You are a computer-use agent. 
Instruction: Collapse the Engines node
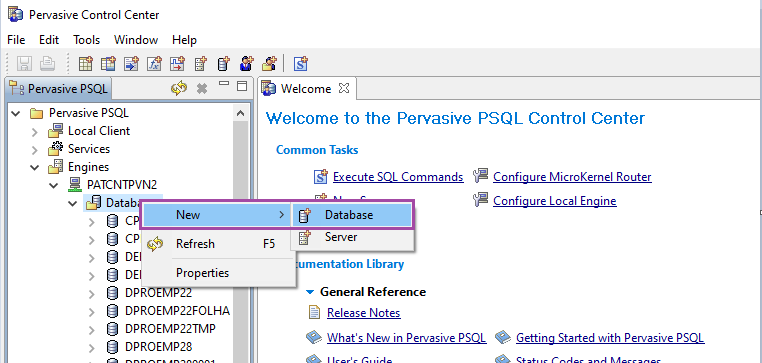click(x=35, y=167)
